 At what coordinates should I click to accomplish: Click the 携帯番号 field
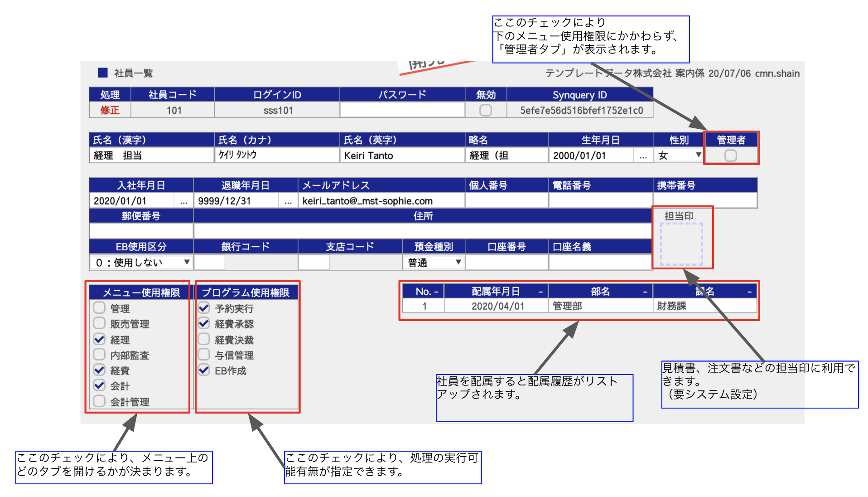click(x=705, y=201)
